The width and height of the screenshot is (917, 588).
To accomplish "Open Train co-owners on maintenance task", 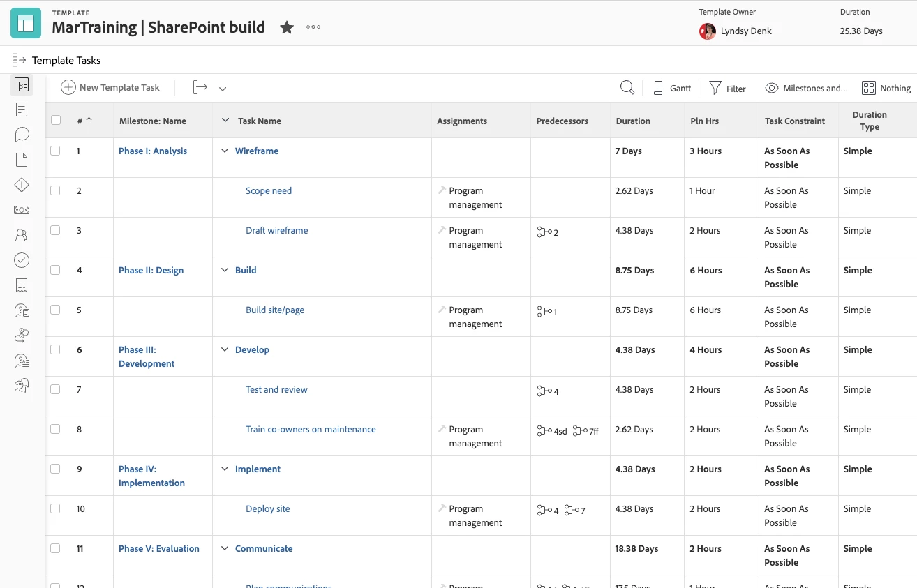I will (x=311, y=429).
